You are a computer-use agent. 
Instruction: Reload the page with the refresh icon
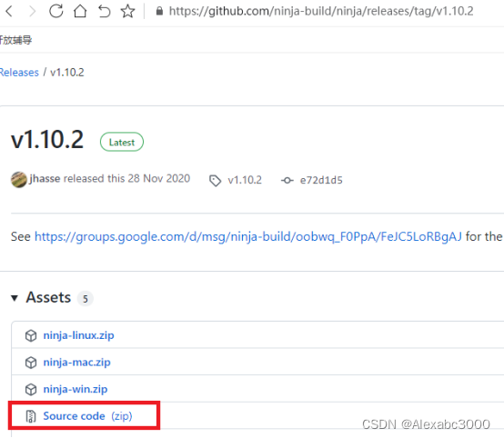click(x=55, y=11)
